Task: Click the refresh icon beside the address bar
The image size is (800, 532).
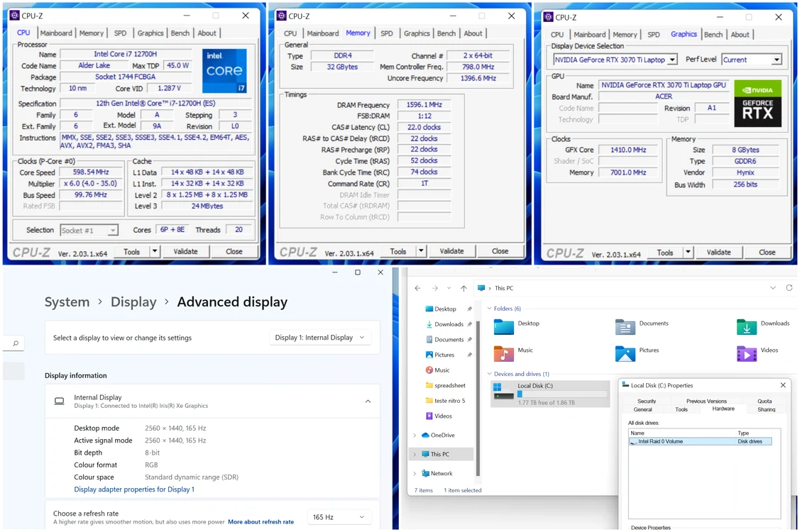Action: (789, 288)
